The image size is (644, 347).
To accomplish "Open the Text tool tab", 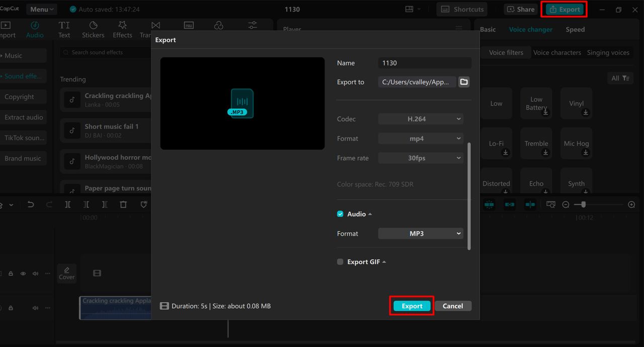I will point(64,30).
